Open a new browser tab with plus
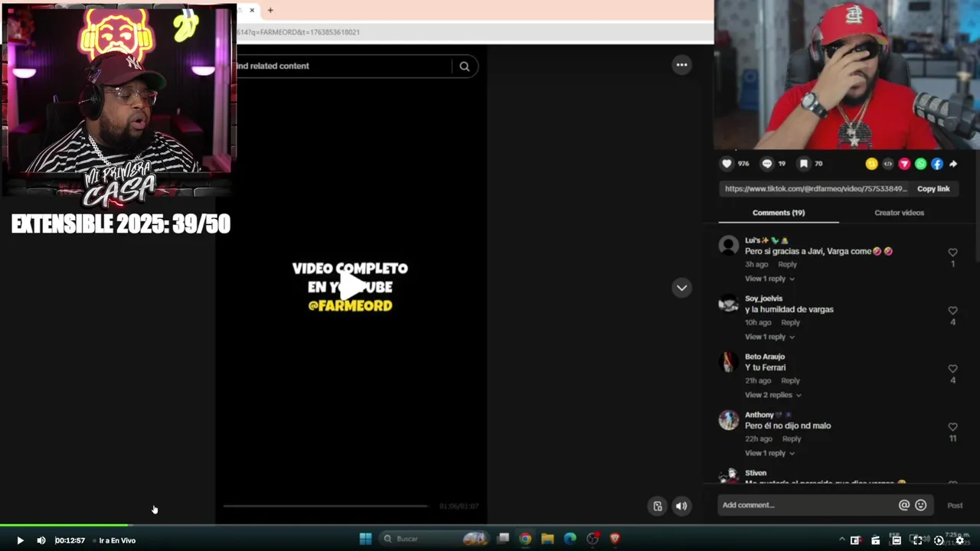This screenshot has width=980, height=551. 270,10
